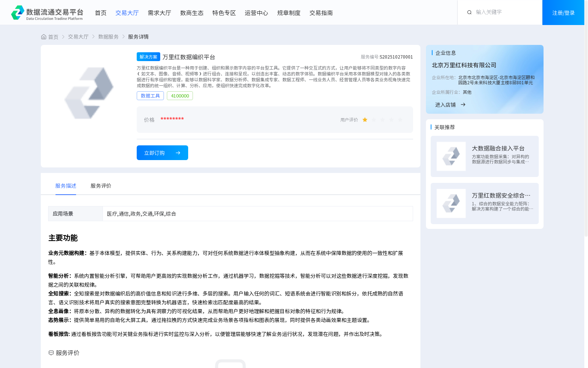The height and width of the screenshot is (368, 588).
Task: Click the masked price asterisks
Action: coord(172,119)
